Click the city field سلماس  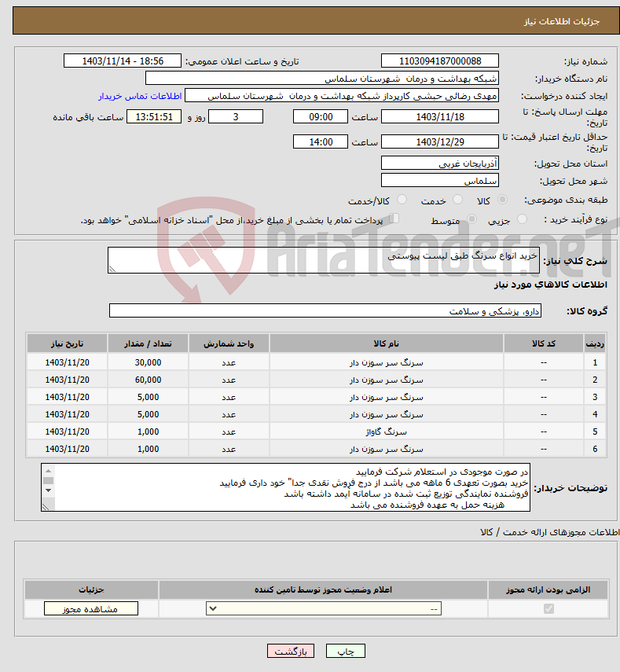tap(440, 181)
